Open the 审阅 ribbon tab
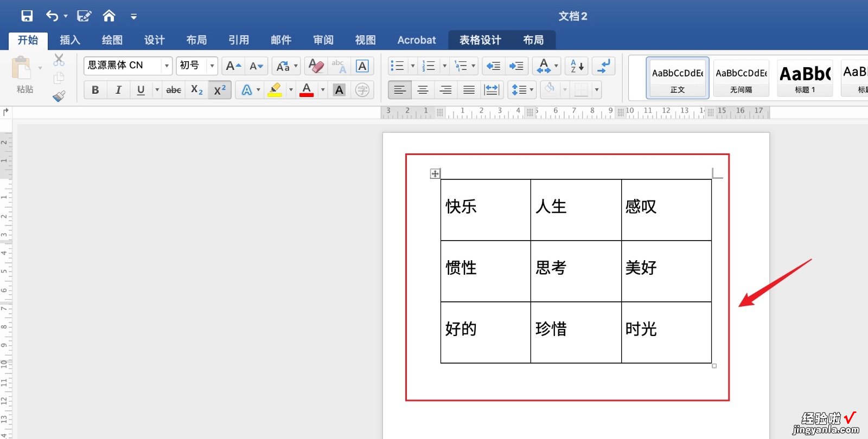The height and width of the screenshot is (439, 868). point(323,40)
